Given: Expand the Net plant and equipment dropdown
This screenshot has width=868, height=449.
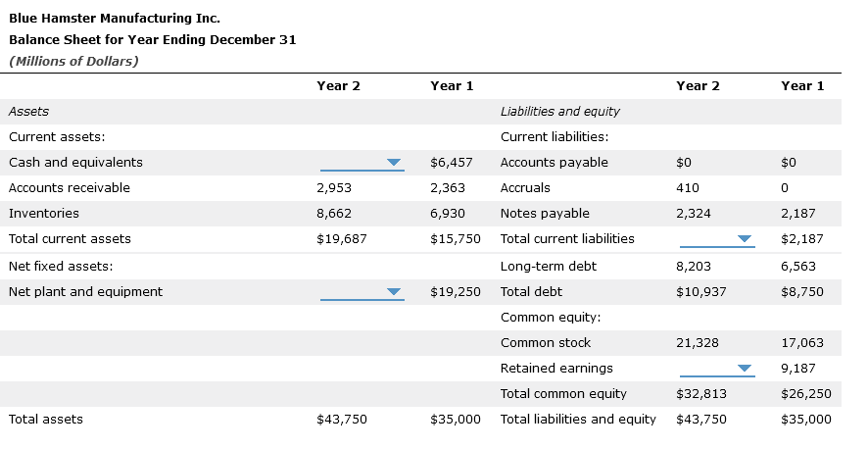Looking at the screenshot, I should pyautogui.click(x=362, y=292).
